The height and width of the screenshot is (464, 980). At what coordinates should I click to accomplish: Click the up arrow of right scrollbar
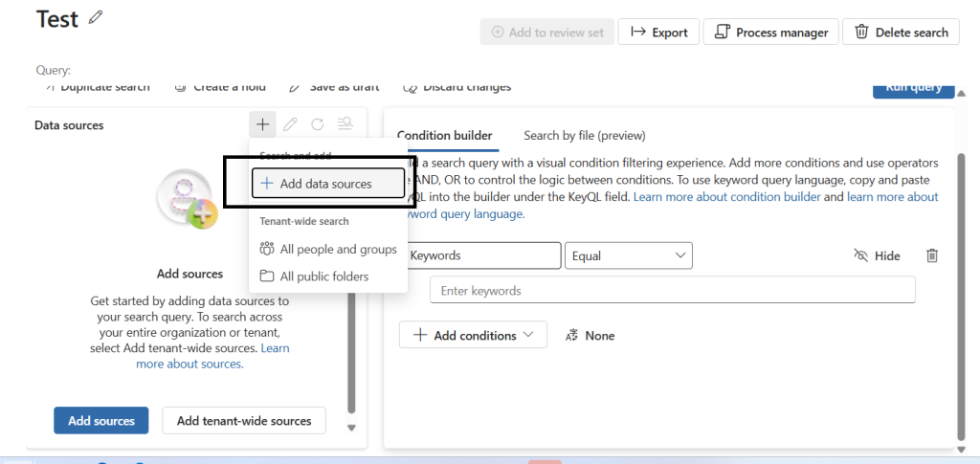(x=961, y=93)
